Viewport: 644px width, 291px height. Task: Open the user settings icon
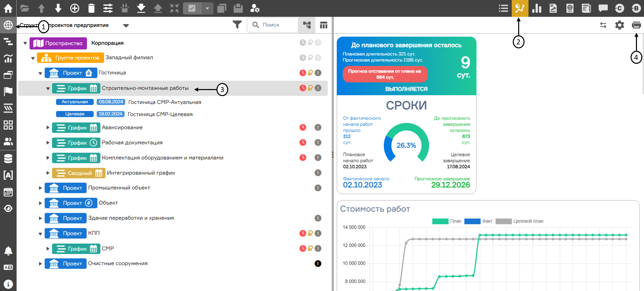pyautogui.click(x=255, y=8)
